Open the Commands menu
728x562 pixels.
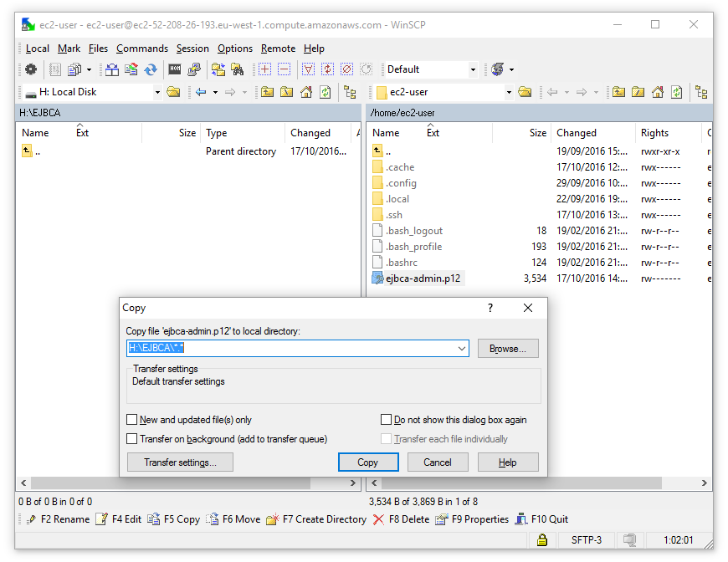pyautogui.click(x=142, y=49)
